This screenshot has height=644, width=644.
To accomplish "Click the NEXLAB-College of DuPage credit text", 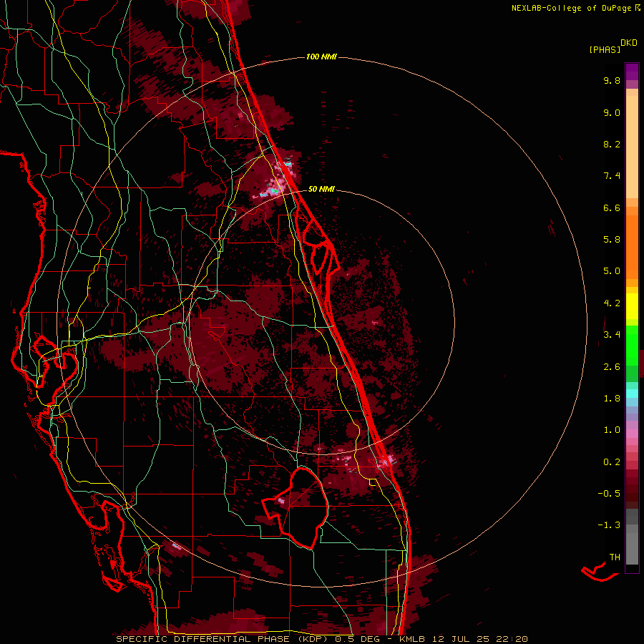I will (571, 8).
